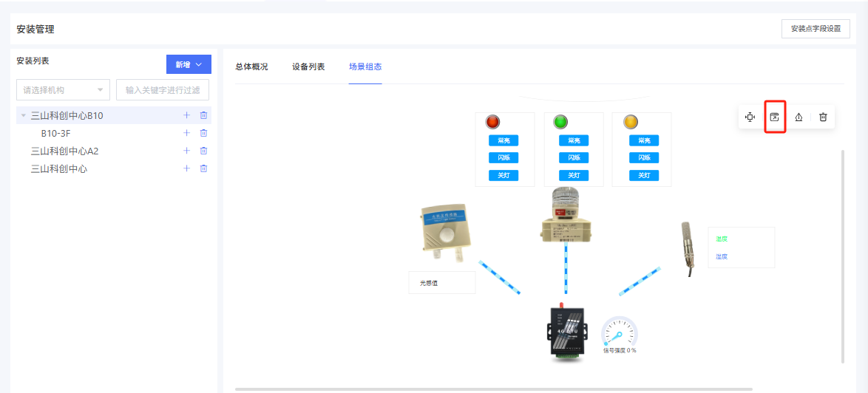Click 安装点字段设置 button
Screen dimensions: 868x393
point(816,29)
